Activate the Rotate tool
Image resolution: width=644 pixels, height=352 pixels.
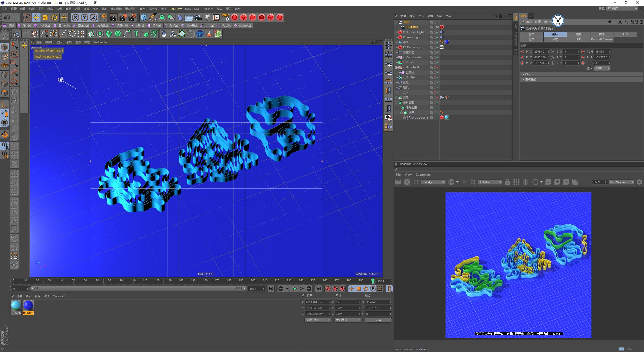[x=55, y=17]
